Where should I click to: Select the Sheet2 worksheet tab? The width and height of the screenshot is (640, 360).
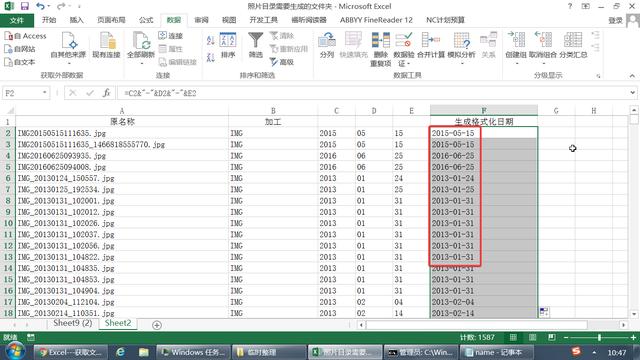coord(118,323)
